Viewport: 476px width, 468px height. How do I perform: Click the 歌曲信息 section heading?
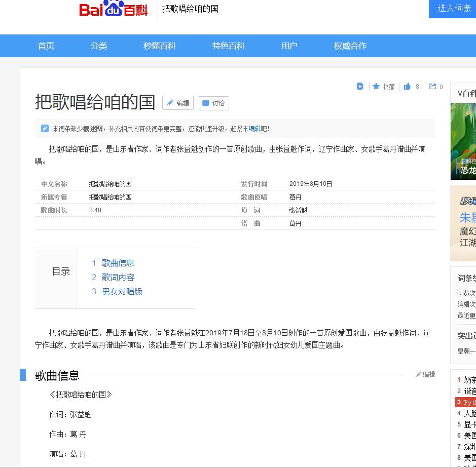pyautogui.click(x=57, y=375)
